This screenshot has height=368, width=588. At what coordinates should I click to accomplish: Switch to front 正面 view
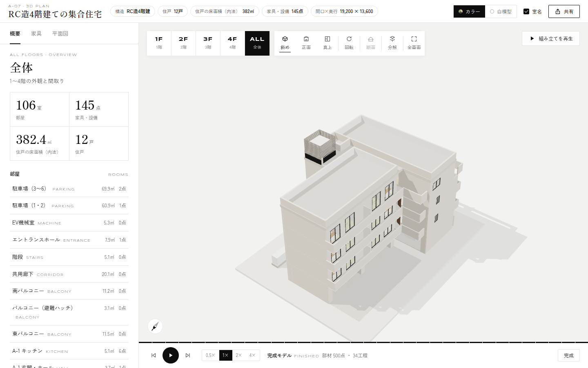pyautogui.click(x=306, y=43)
